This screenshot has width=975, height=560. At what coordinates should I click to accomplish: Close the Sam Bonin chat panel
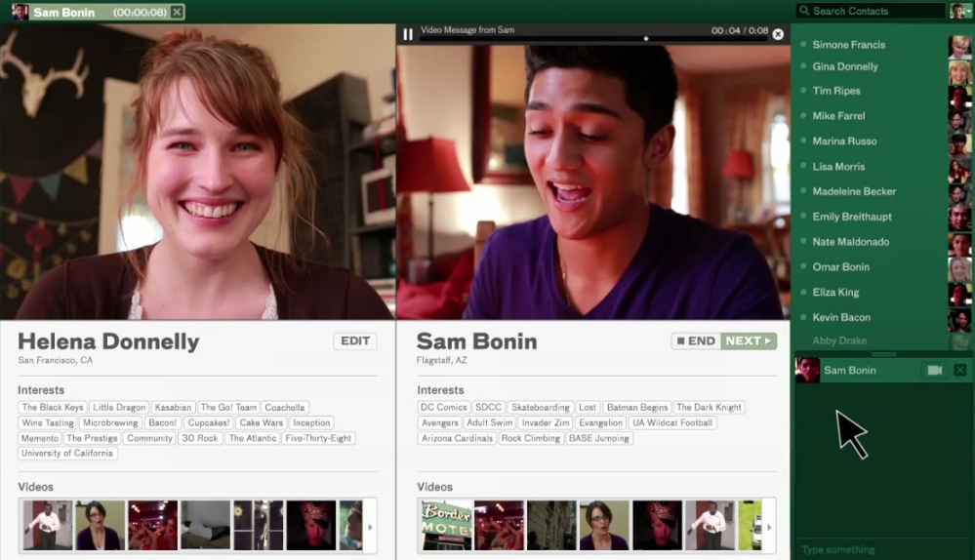click(959, 371)
